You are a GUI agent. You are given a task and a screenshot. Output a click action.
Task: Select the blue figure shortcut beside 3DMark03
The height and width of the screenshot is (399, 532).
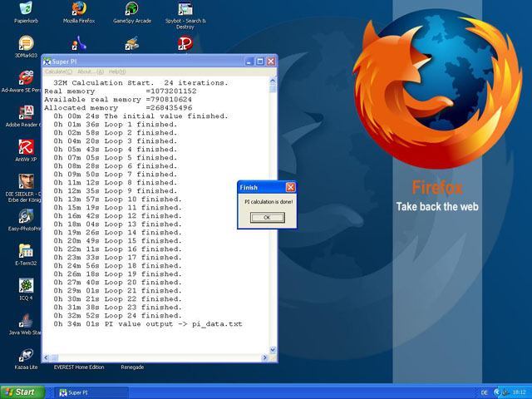pos(79,44)
